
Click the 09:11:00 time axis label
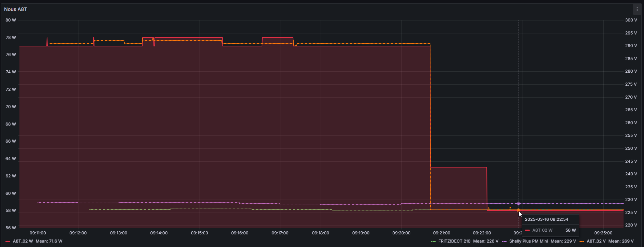tap(38, 233)
